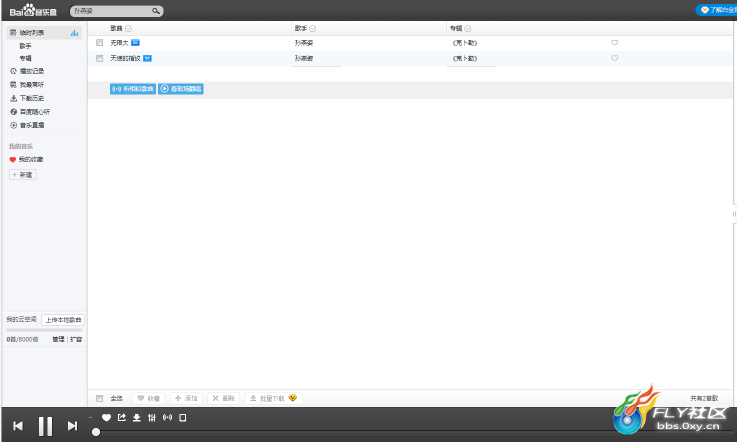The height and width of the screenshot is (442, 737).
Task: Click the 添加 button in bottom toolbar
Action: click(x=186, y=398)
